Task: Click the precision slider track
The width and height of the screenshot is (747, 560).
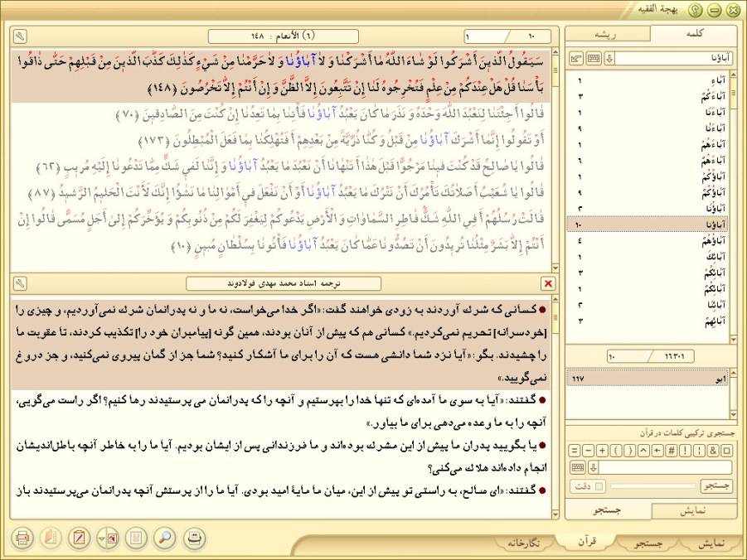Action: tap(652, 486)
